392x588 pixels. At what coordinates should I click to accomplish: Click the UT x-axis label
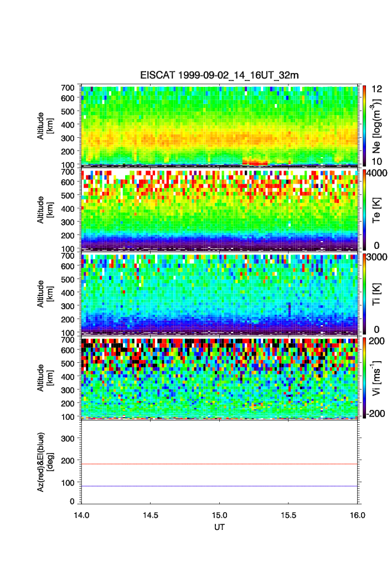click(220, 527)
